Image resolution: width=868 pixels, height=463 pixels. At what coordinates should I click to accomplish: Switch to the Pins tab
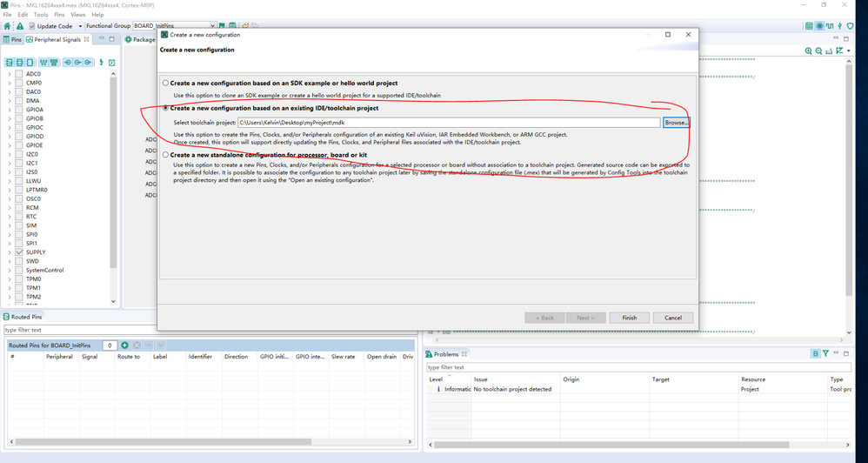12,39
